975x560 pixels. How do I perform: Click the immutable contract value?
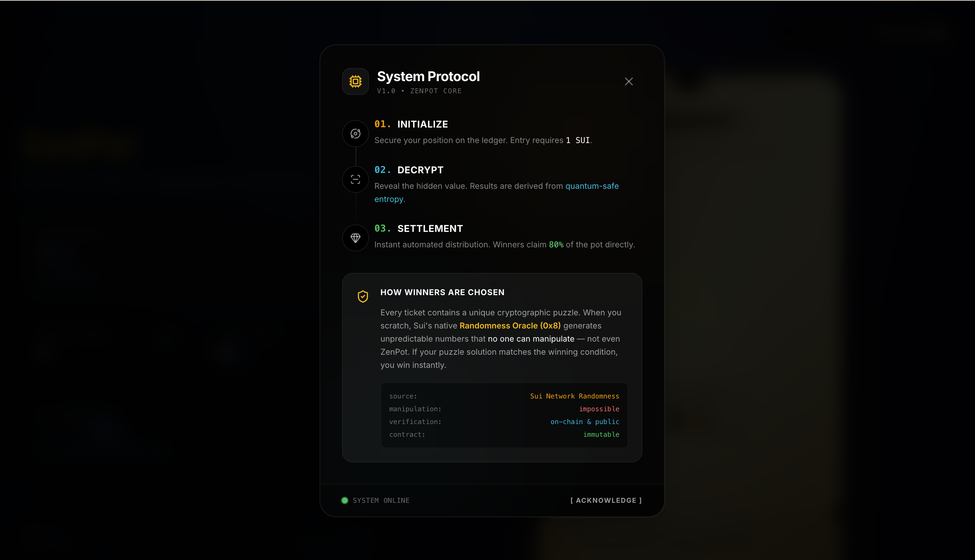601,434
